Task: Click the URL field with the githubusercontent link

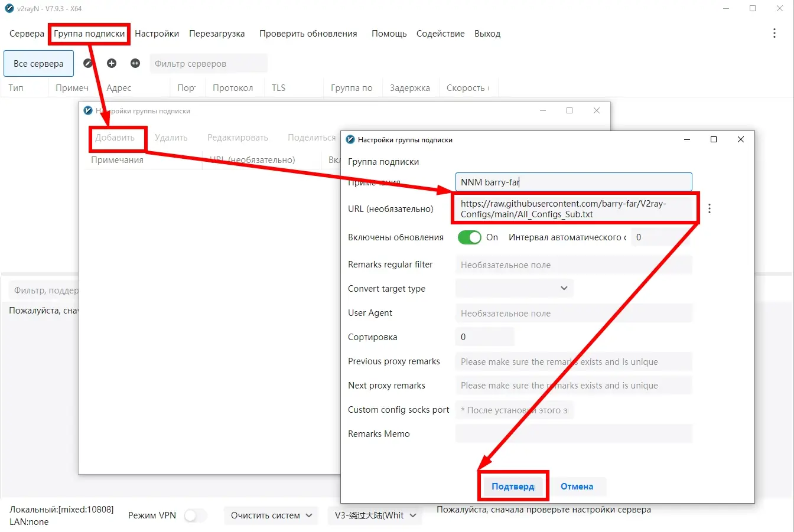Action: 574,208
